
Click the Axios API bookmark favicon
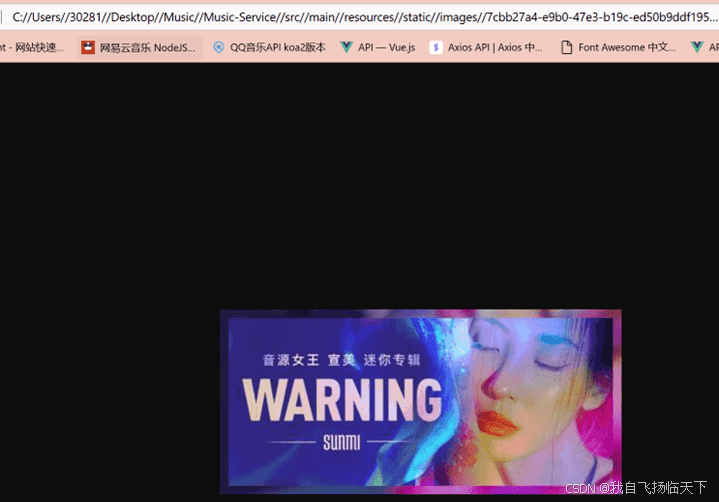pos(436,47)
